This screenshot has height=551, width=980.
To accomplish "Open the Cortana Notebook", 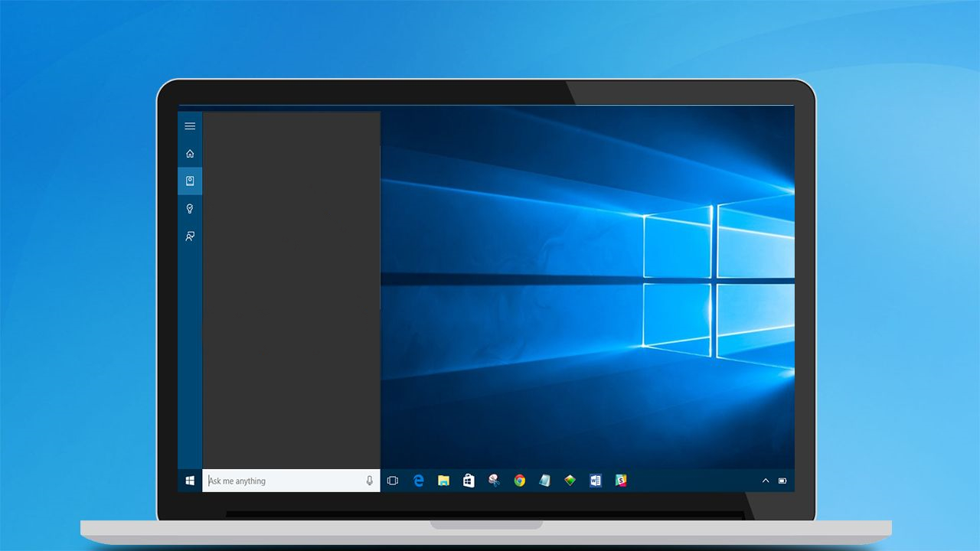I will (x=190, y=181).
